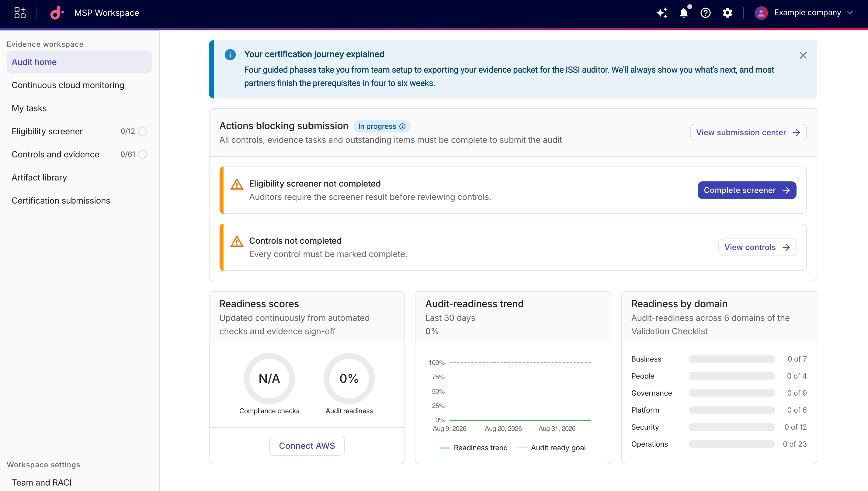This screenshot has width=868, height=491.
Task: Dismiss the certification journey banner
Action: [803, 55]
